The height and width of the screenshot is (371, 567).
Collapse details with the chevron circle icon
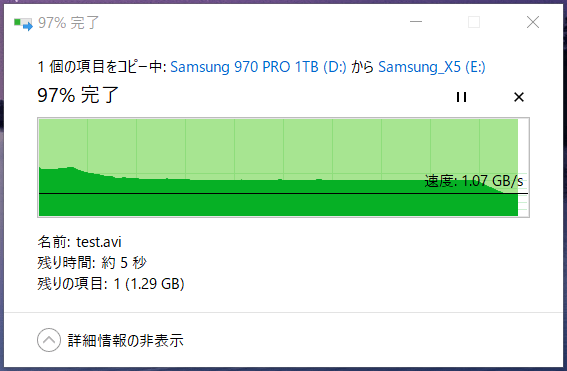click(49, 340)
